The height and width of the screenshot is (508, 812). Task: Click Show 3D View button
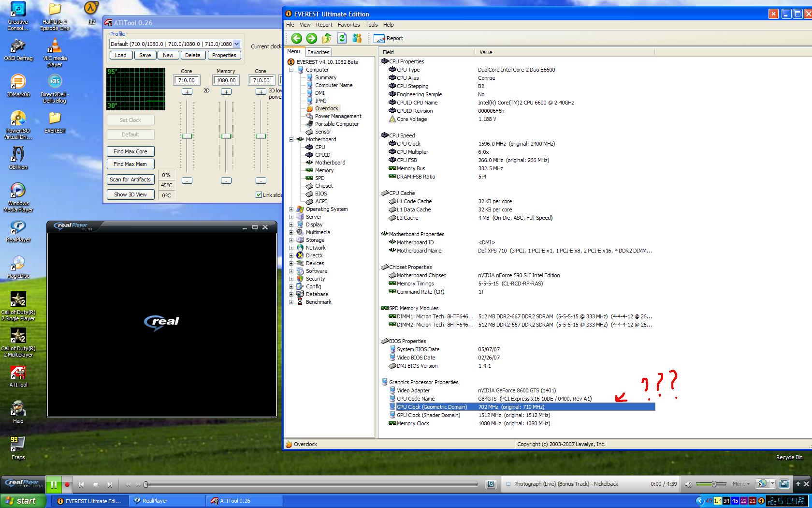click(x=130, y=194)
